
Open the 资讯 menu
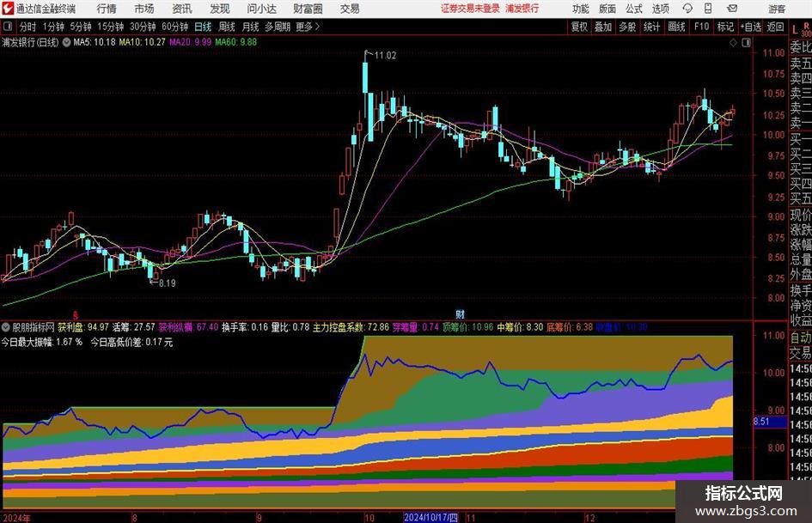click(182, 9)
